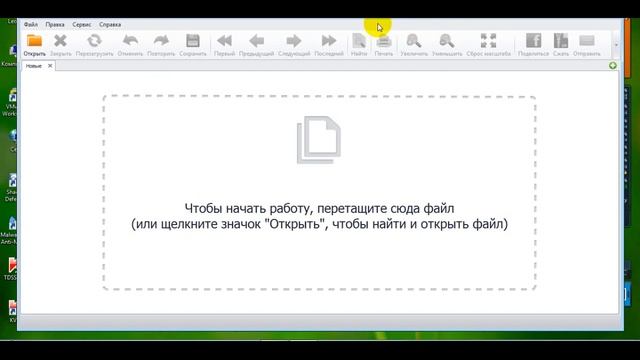
Task: Close the Новые tab
Action: (50, 66)
